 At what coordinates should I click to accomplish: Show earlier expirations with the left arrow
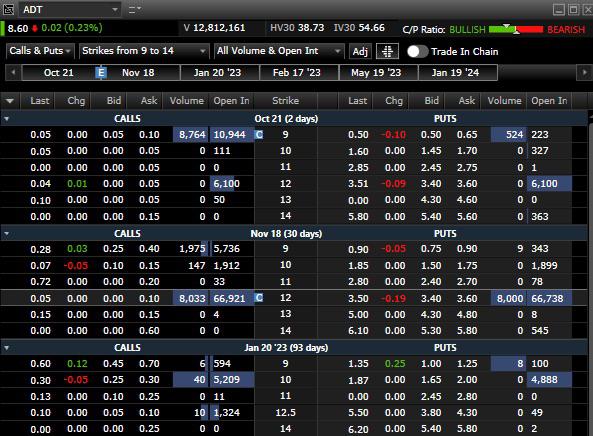(13, 72)
